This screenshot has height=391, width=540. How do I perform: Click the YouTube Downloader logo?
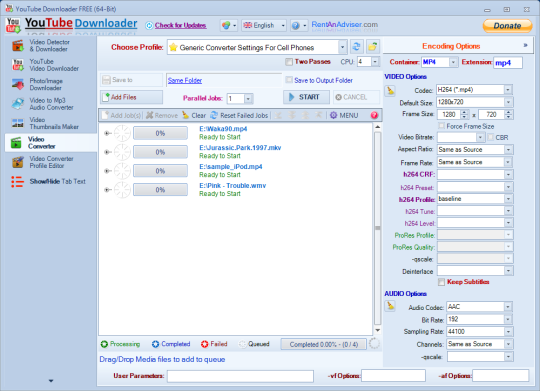tap(71, 24)
